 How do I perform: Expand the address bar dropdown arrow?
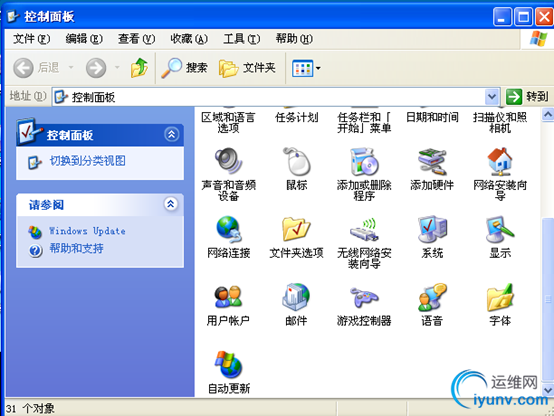point(492,96)
